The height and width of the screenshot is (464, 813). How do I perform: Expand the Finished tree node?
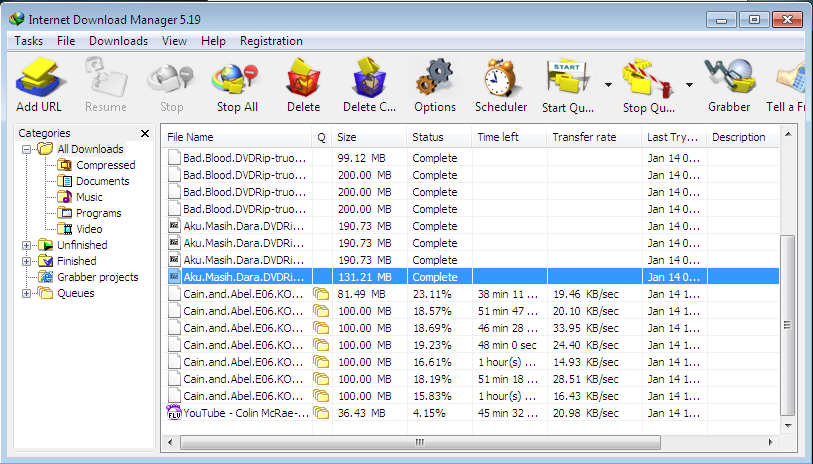[x=26, y=261]
